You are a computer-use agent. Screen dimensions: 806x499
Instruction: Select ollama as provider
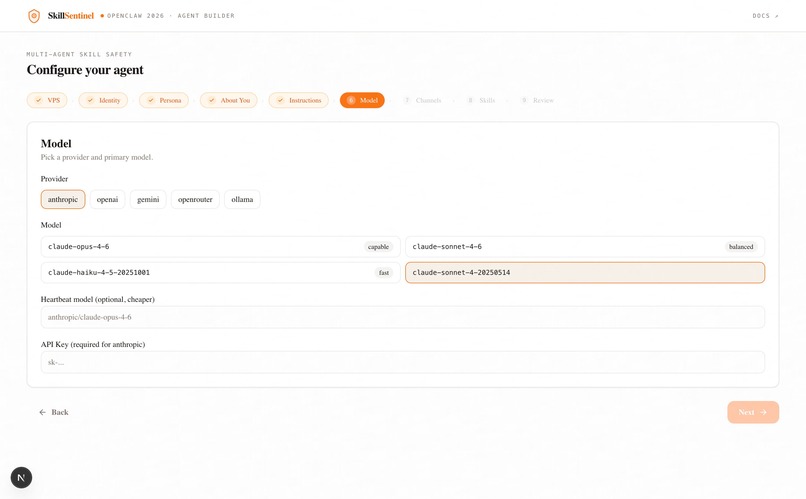242,199
